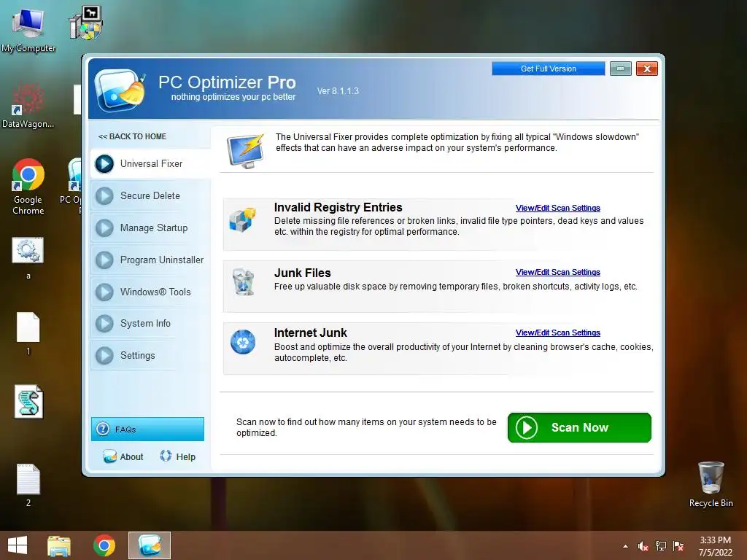Minimize the PC Optimizer Pro window

(620, 69)
